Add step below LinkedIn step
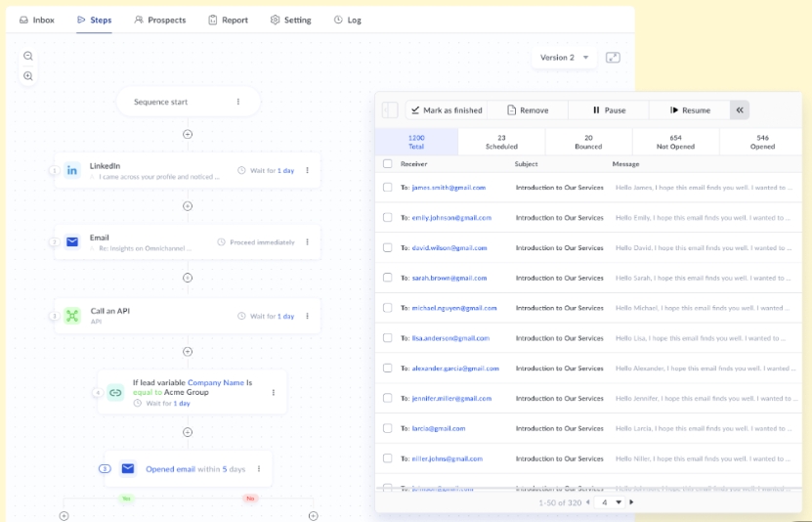812x522 pixels. (188, 206)
